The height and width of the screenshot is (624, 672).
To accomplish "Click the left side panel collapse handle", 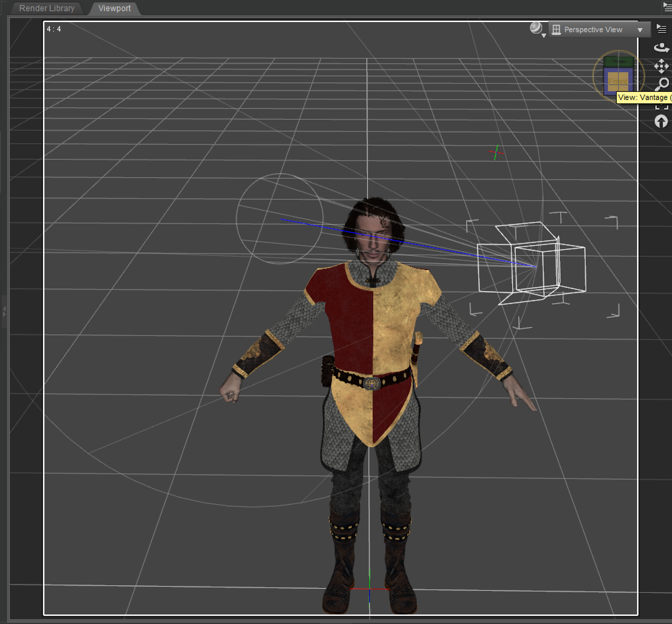I will pos(4,311).
